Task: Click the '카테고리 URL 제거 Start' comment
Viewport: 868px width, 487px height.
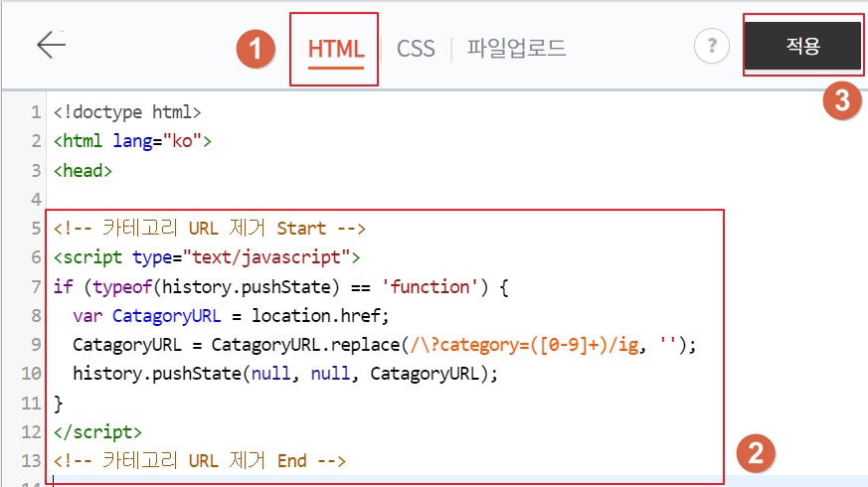Action: (x=209, y=228)
